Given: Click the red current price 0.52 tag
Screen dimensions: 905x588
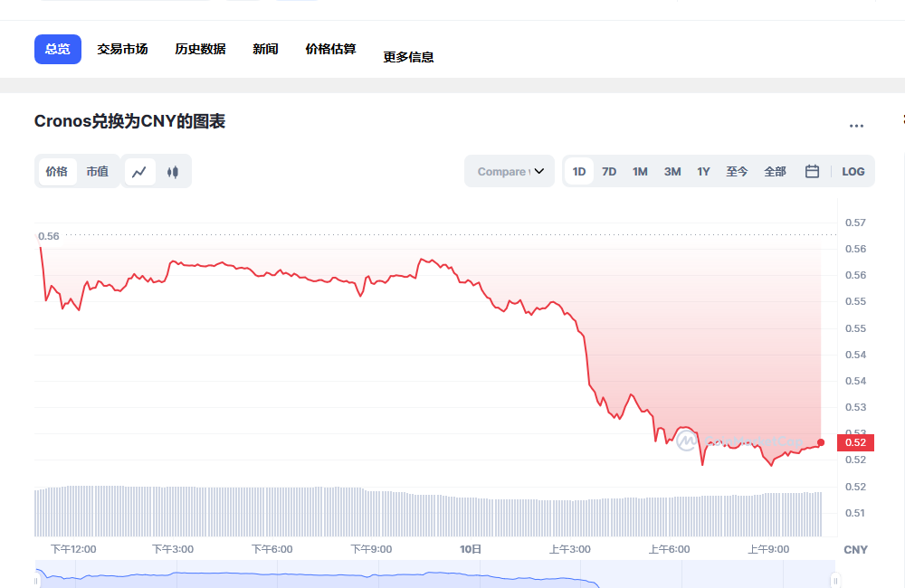Looking at the screenshot, I should pyautogui.click(x=855, y=442).
